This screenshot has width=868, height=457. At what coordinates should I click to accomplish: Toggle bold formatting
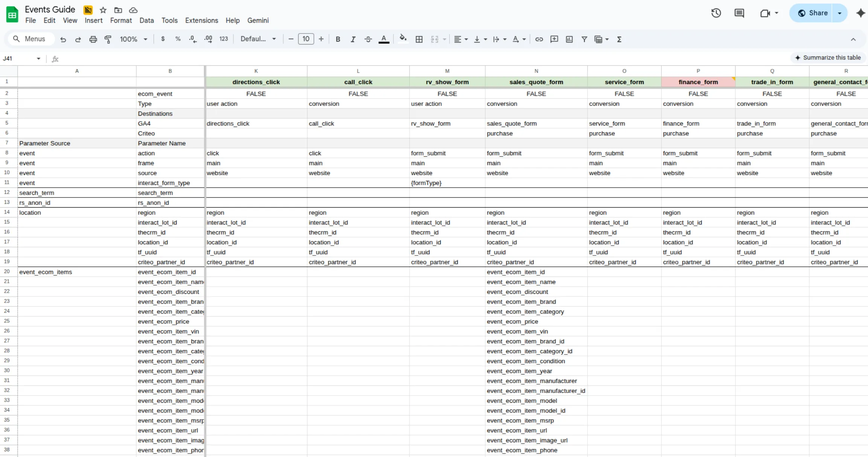338,39
